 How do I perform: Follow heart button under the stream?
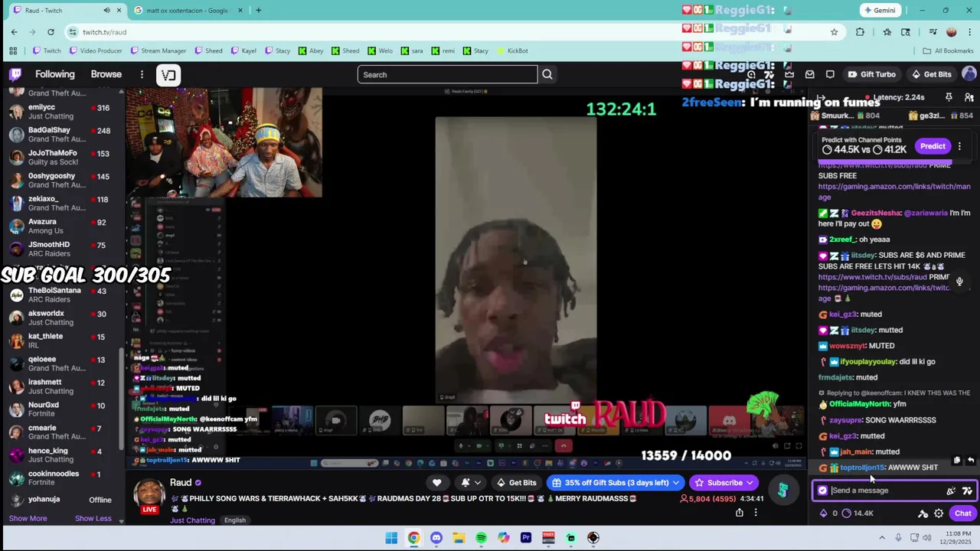pos(437,483)
